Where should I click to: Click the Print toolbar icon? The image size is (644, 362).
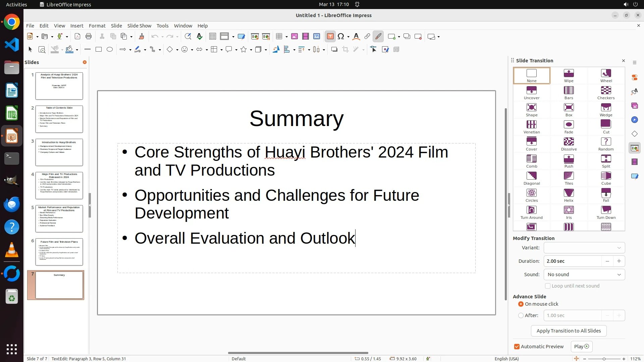[89, 37]
